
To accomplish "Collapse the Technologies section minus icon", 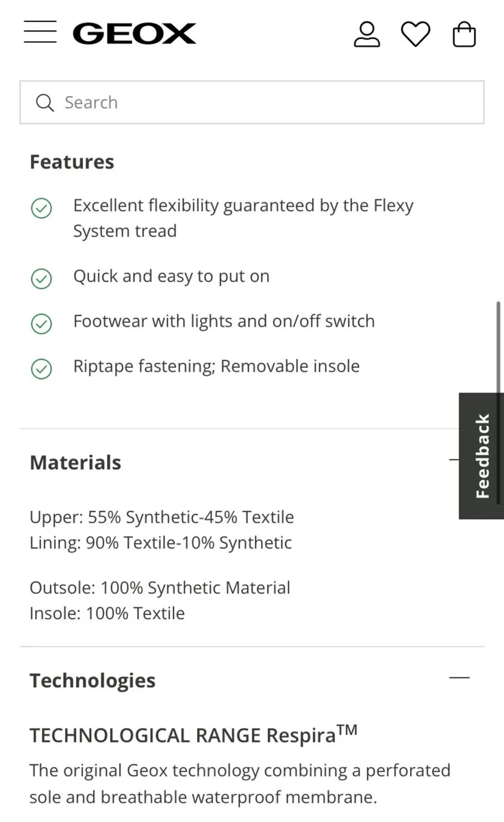I will pos(459,677).
